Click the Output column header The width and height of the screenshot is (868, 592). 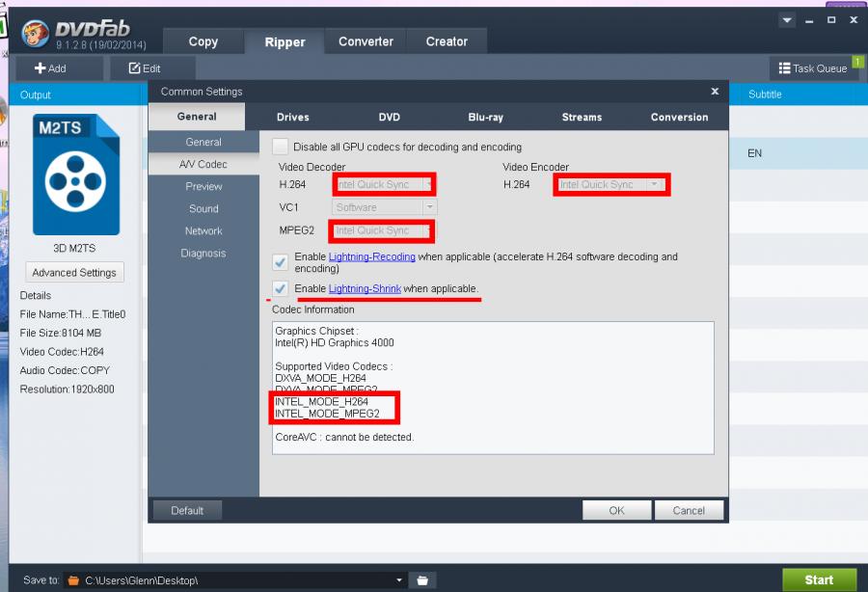tap(77, 94)
